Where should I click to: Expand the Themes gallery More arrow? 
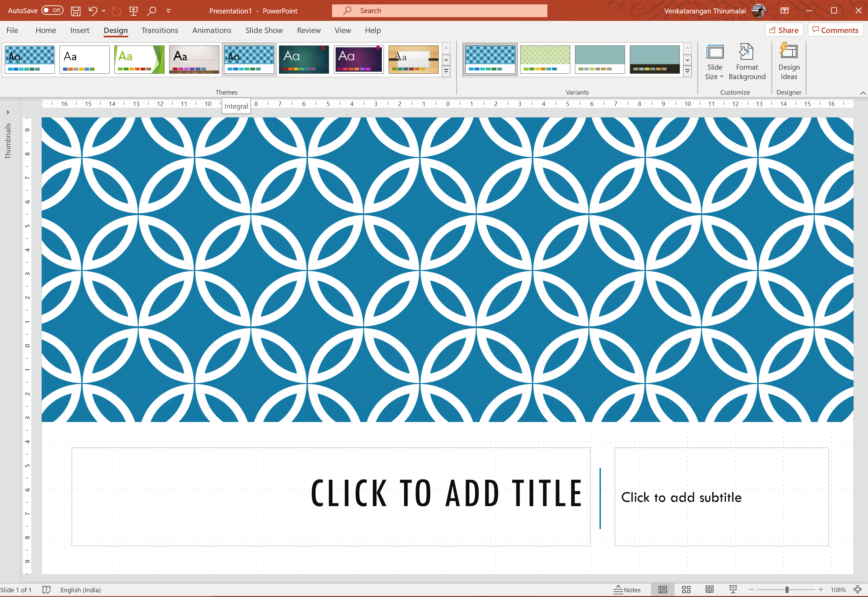(446, 71)
